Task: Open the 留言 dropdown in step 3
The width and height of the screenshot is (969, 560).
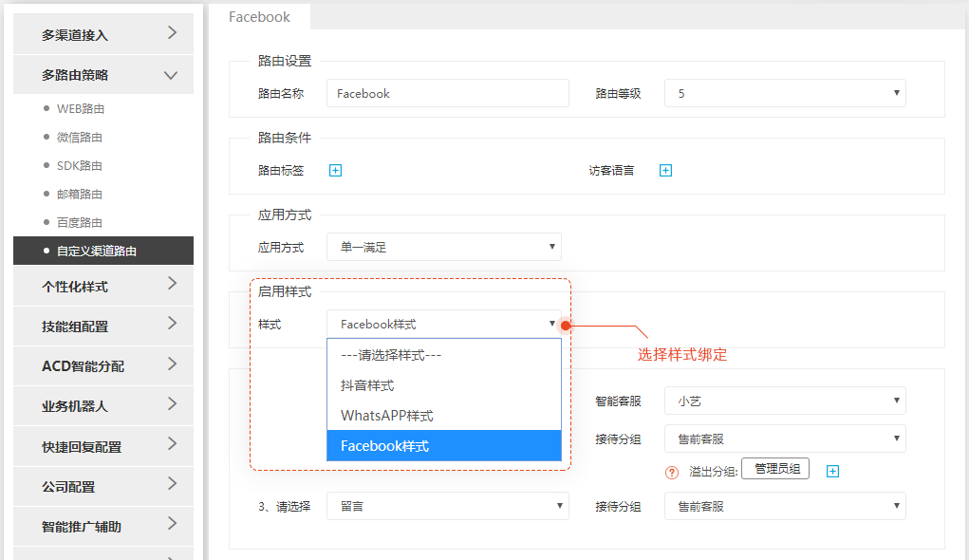Action: coord(447,506)
